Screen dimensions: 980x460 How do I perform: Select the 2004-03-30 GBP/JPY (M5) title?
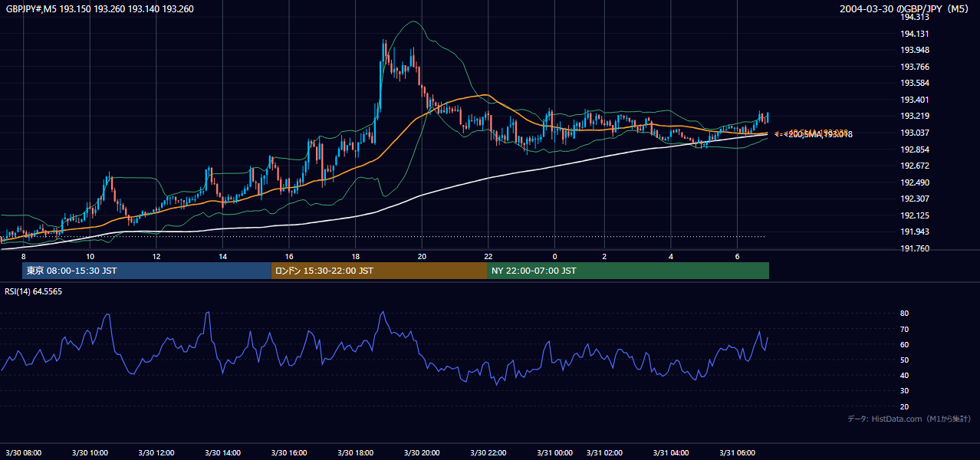click(x=905, y=8)
